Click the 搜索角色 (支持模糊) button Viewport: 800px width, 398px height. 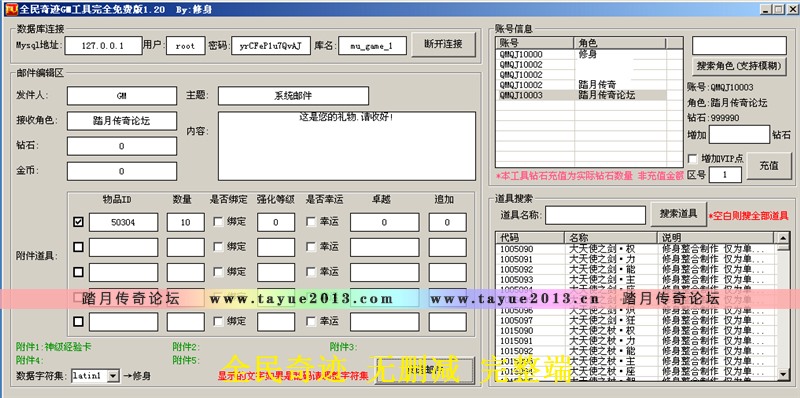coord(739,66)
